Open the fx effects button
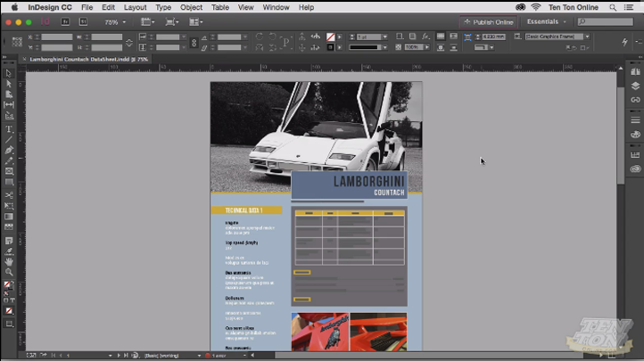 [x=425, y=37]
